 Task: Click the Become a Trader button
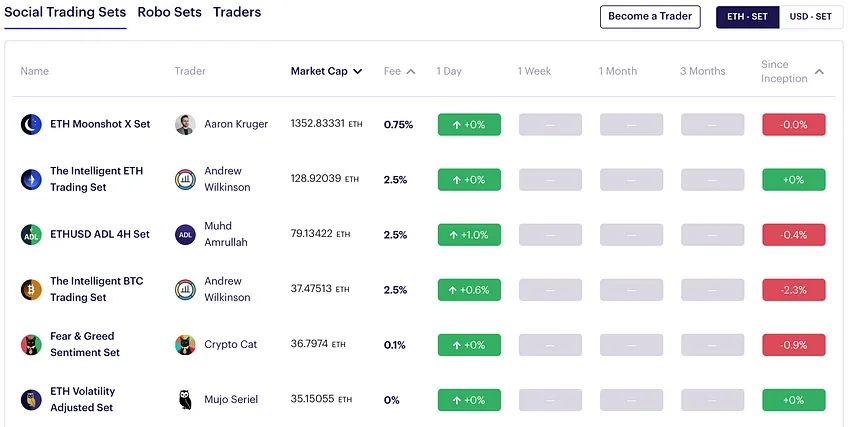click(x=650, y=17)
